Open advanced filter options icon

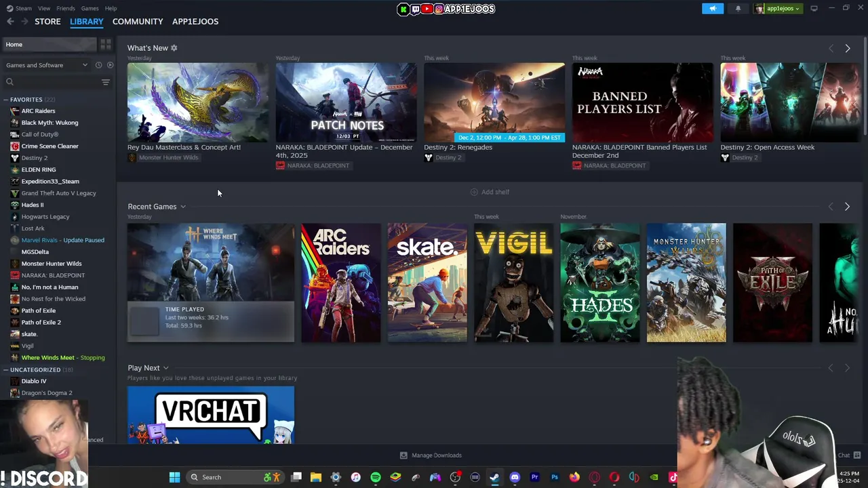click(x=105, y=82)
